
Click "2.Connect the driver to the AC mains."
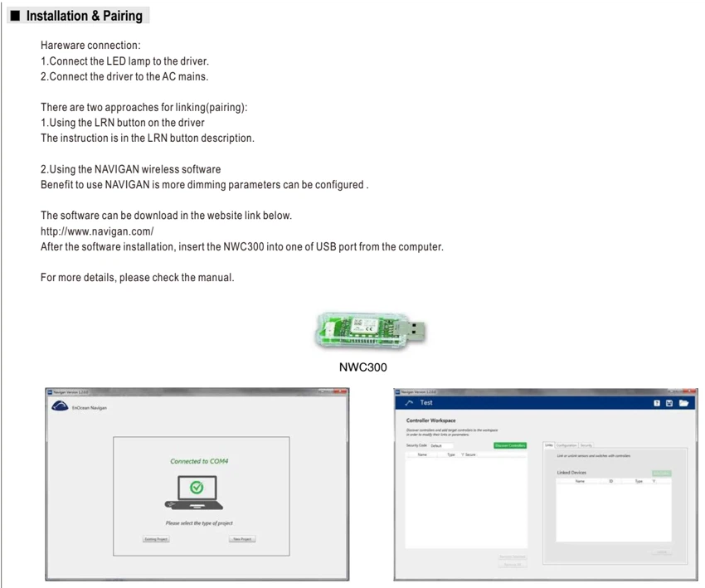124,76
